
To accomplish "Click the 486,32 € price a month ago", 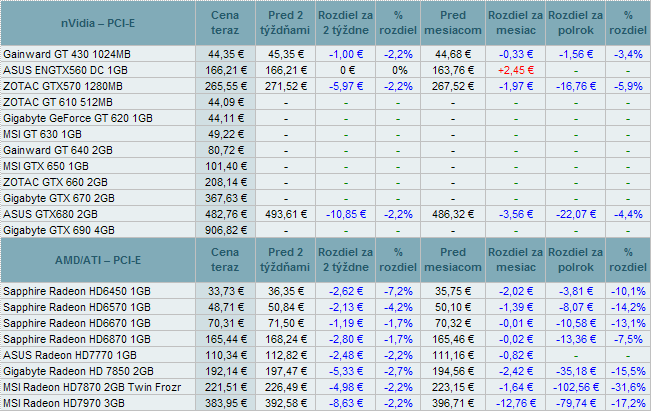I will coord(453,214).
